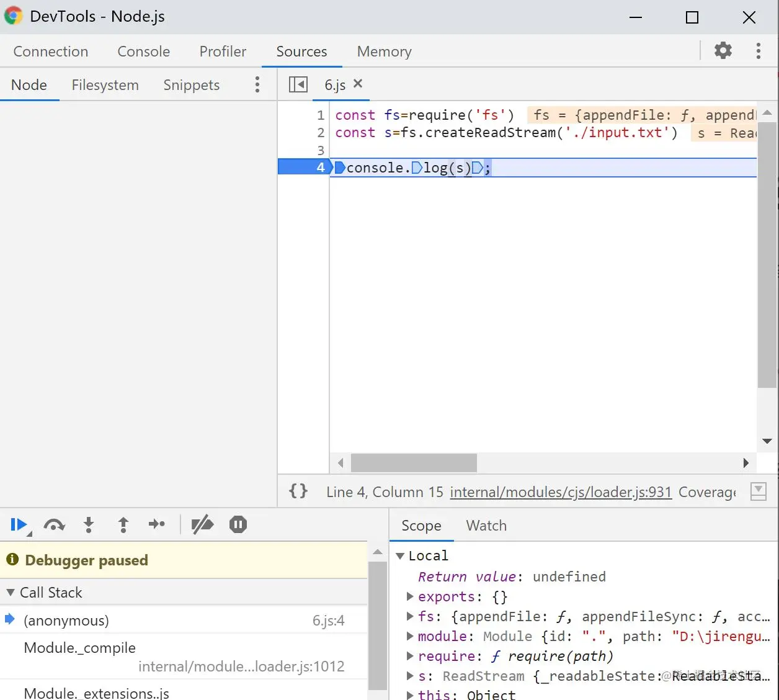Expand the exports variable
The image size is (779, 700).
pyautogui.click(x=410, y=596)
